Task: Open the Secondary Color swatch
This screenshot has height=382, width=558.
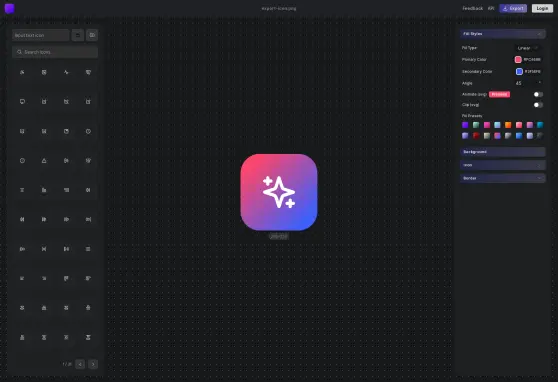Action: [x=519, y=72]
